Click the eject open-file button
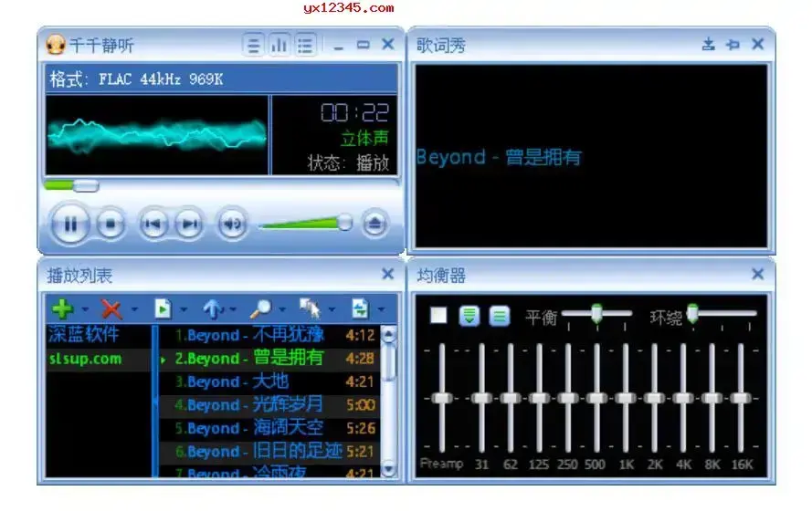This screenshot has width=812, height=512. click(x=374, y=224)
